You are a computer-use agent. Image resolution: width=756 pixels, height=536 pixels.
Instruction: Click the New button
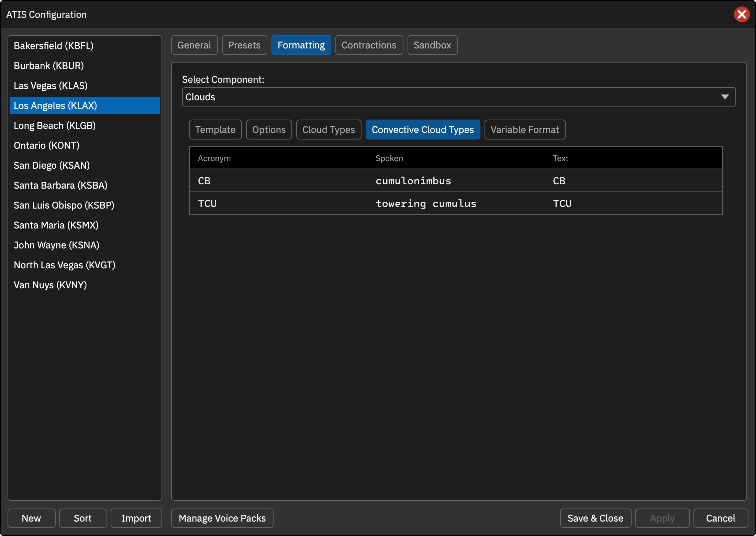[31, 518]
